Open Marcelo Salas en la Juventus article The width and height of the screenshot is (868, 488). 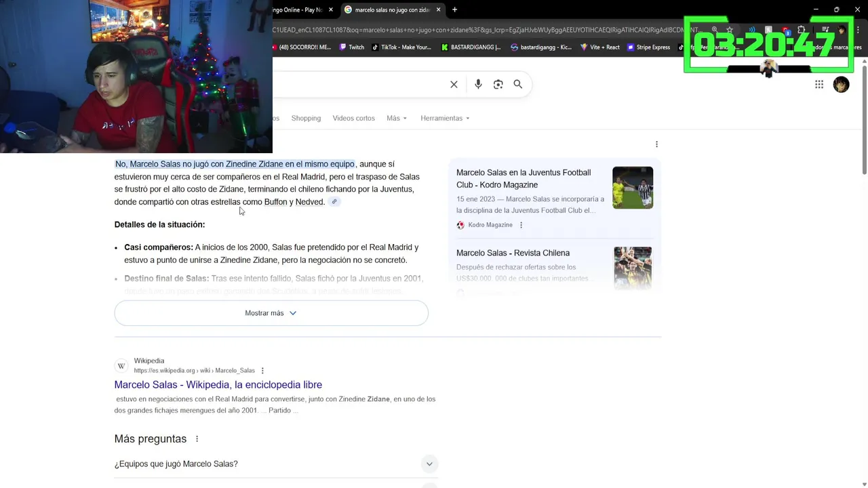tap(524, 178)
